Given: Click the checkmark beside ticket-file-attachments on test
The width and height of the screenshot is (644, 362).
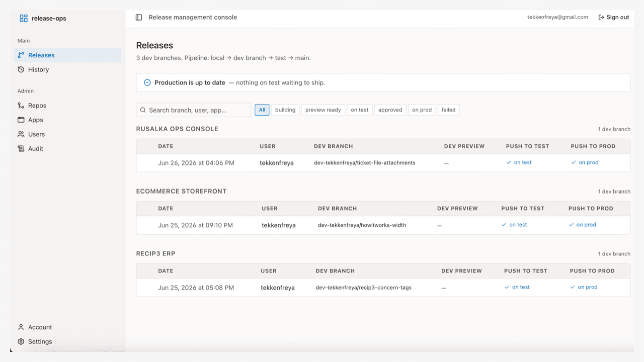Looking at the screenshot, I should 509,162.
